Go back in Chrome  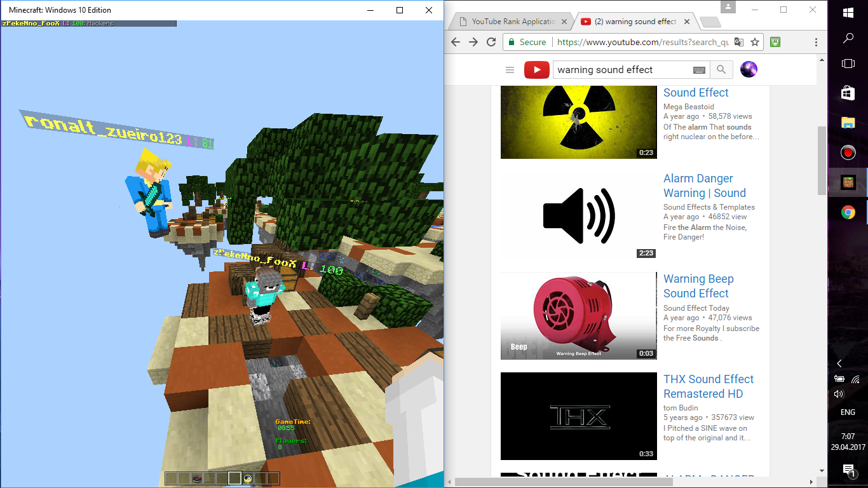tap(455, 42)
